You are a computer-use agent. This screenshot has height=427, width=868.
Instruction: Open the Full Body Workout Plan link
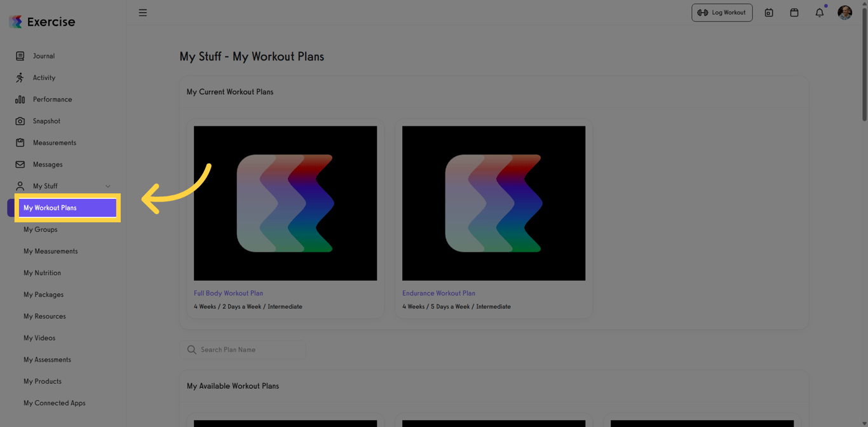pos(228,293)
